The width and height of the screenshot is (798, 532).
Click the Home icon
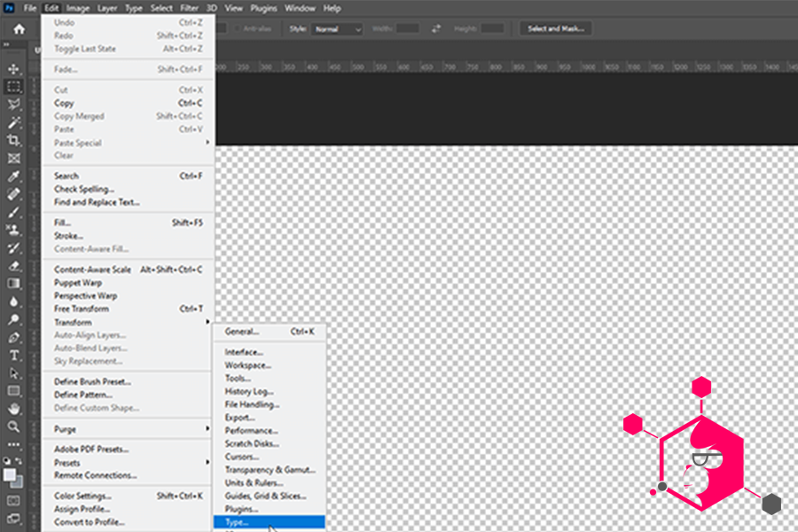[x=20, y=29]
